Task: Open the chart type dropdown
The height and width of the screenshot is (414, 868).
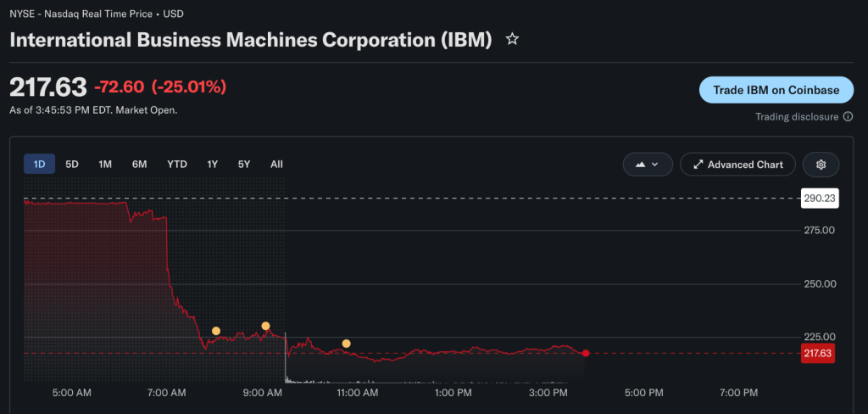Action: [x=648, y=165]
